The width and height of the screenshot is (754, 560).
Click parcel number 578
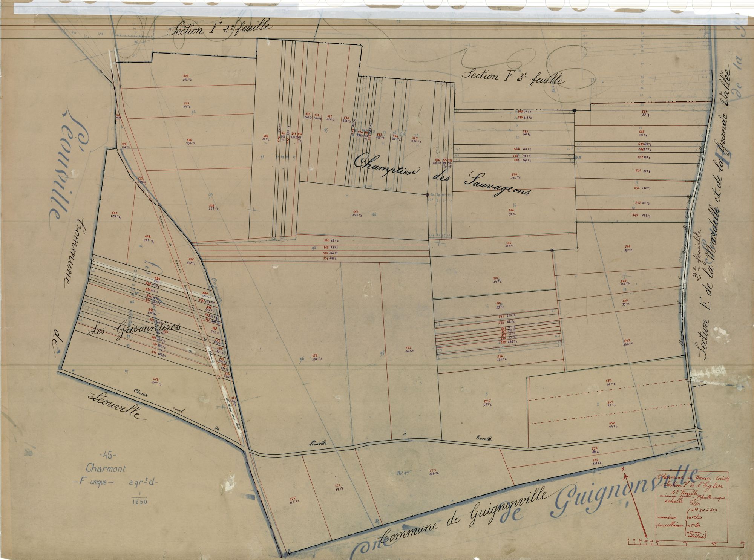[x=156, y=379]
